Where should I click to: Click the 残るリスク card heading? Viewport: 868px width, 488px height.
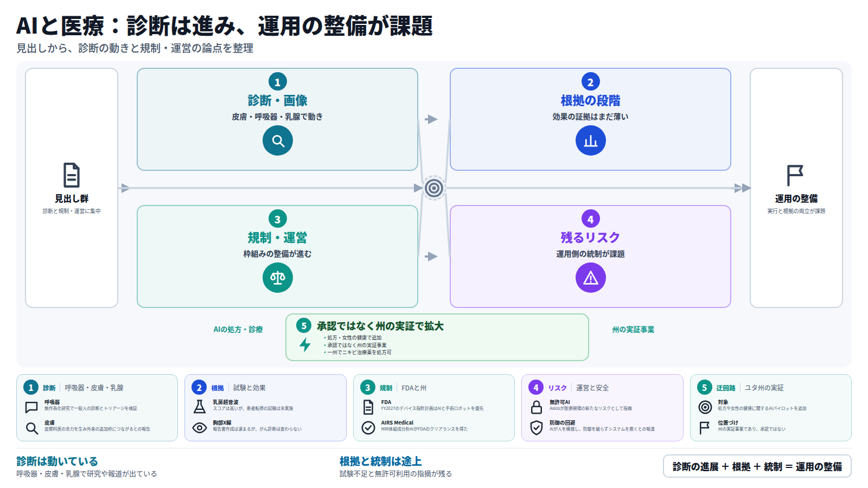click(x=591, y=237)
